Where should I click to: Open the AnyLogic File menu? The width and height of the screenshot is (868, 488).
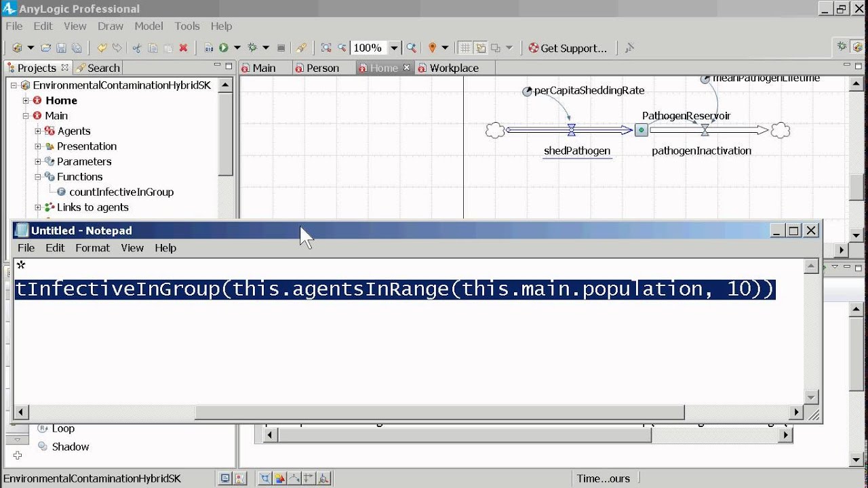tap(14, 26)
